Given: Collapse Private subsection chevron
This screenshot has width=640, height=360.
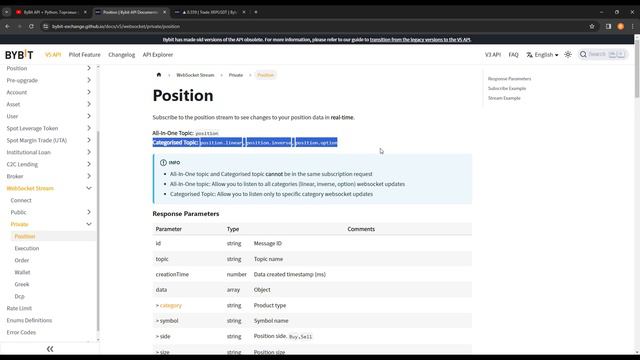Looking at the screenshot, I should 89,224.
